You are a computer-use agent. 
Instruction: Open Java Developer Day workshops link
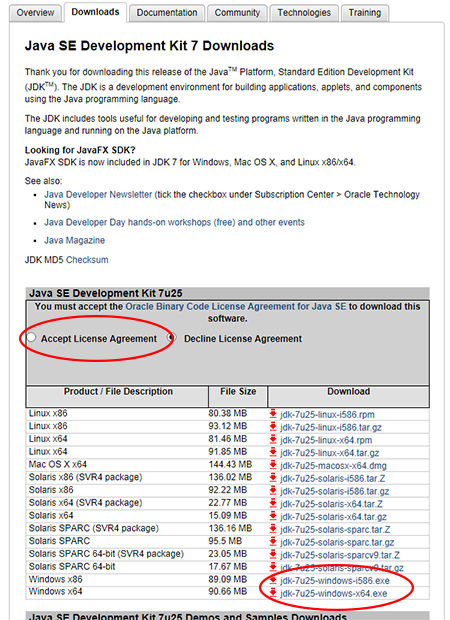pos(174,222)
